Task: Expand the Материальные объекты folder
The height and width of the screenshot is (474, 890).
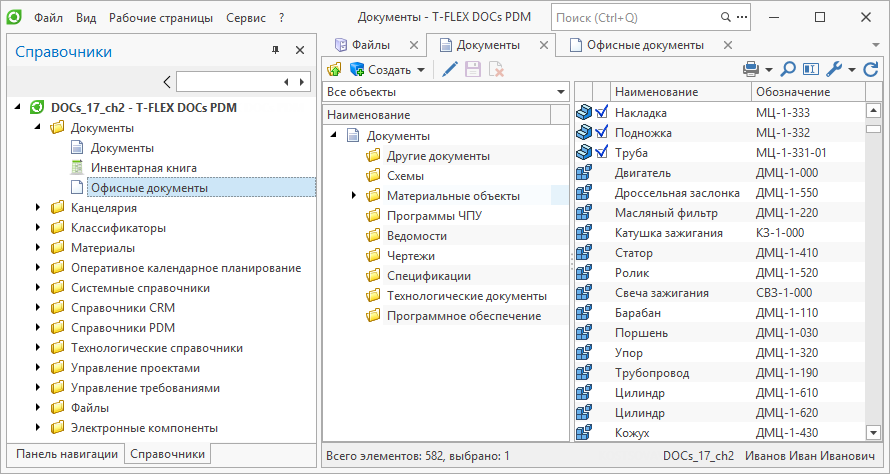Action: (x=354, y=195)
